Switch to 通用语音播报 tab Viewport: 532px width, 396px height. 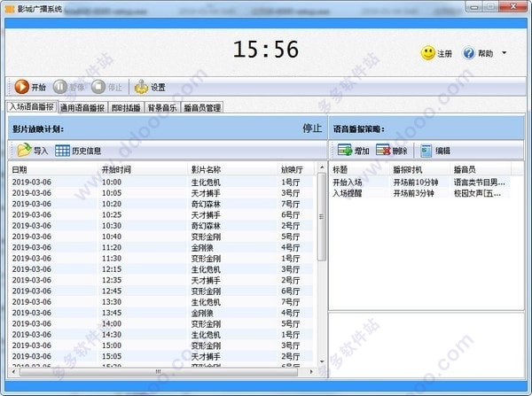(82, 108)
